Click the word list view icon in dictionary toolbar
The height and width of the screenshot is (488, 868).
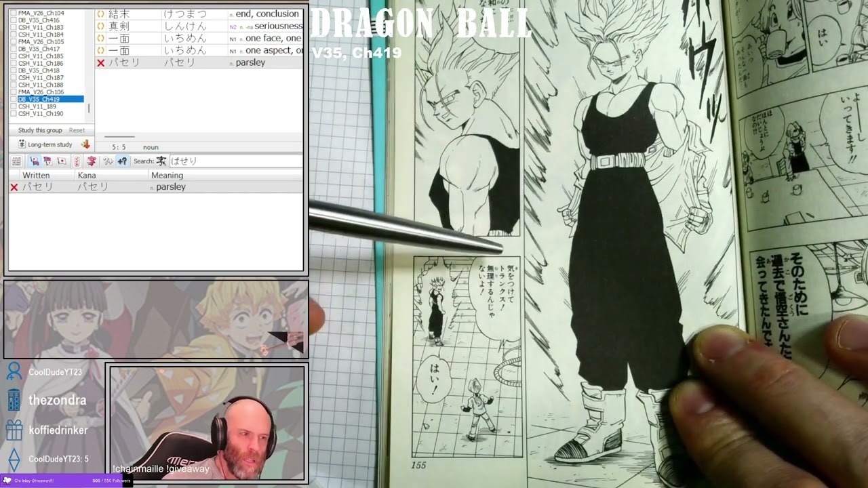[16, 161]
